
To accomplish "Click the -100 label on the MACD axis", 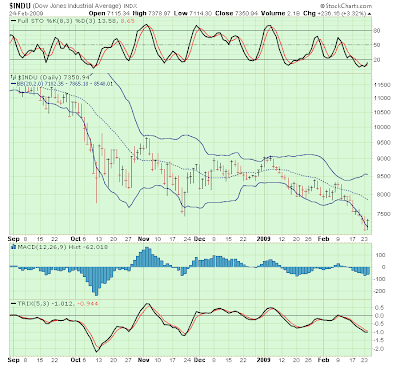I will point(380,279).
